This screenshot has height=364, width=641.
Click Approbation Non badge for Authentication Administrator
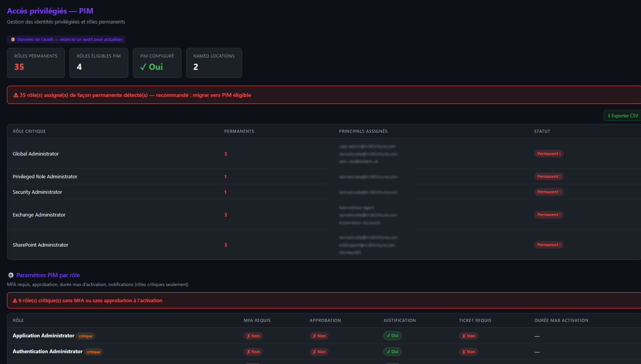[319, 352]
